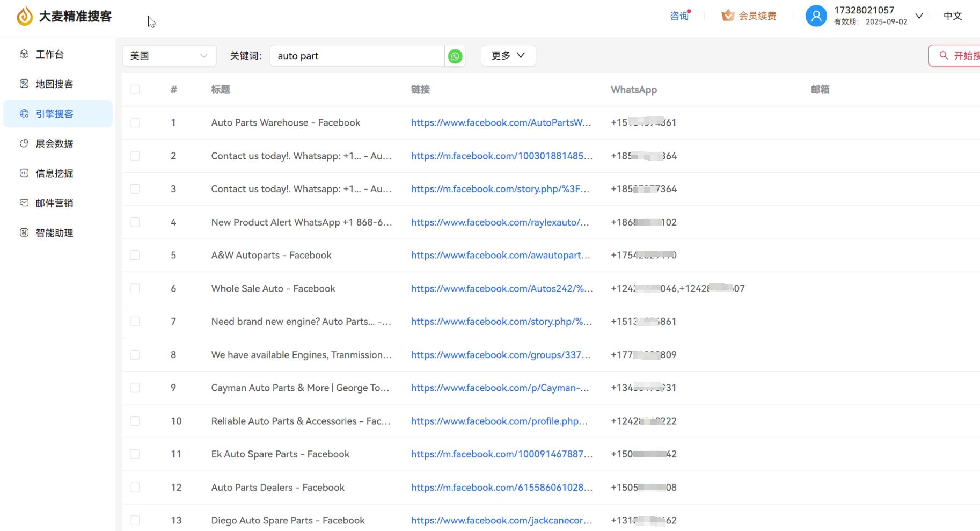The height and width of the screenshot is (531, 980).
Task: Expand the account menu arrow next to 17328021057
Action: click(x=919, y=16)
